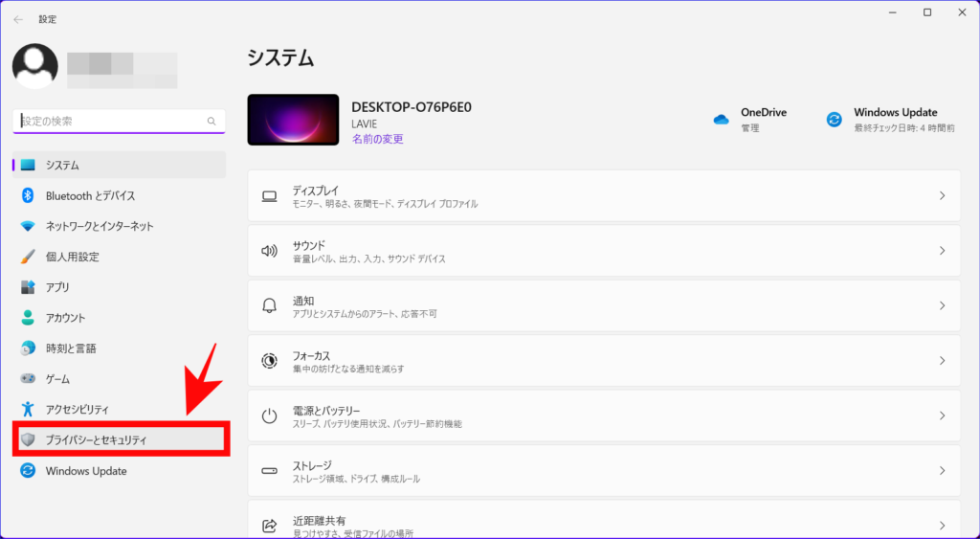Click the 名前の変更 link
The height and width of the screenshot is (539, 980).
(x=377, y=139)
